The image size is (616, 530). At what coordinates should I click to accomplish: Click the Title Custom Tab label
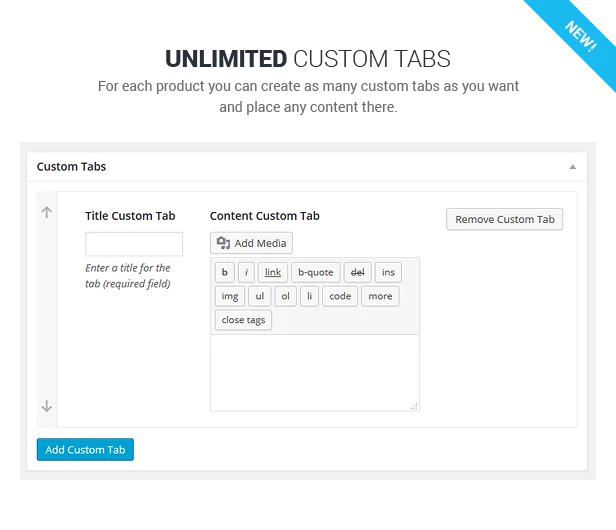[x=130, y=216]
